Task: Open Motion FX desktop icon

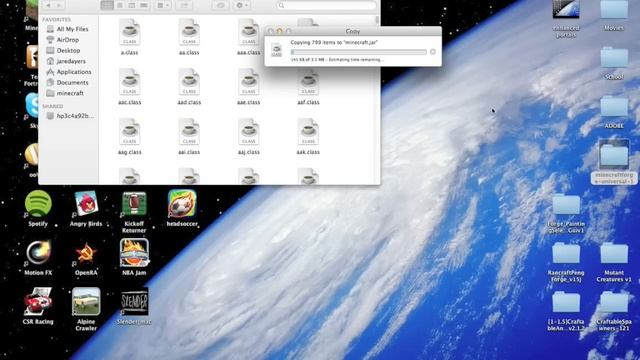Action: pos(38,253)
